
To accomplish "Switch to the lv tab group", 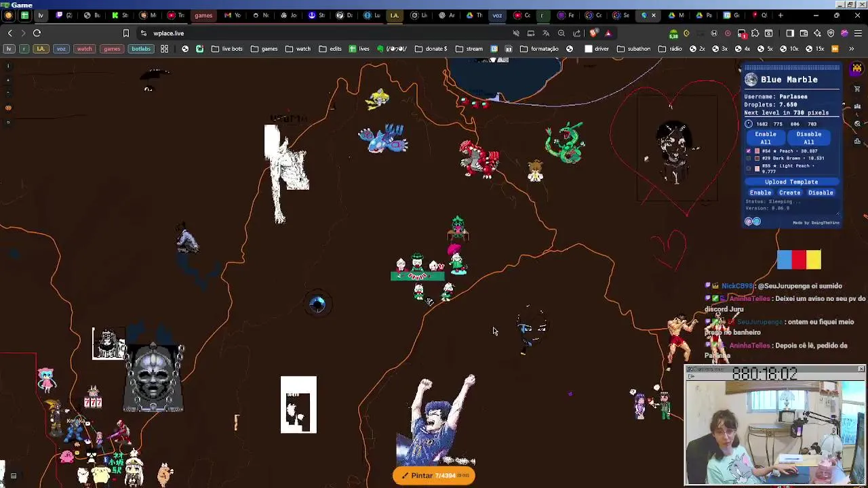I will click(40, 15).
